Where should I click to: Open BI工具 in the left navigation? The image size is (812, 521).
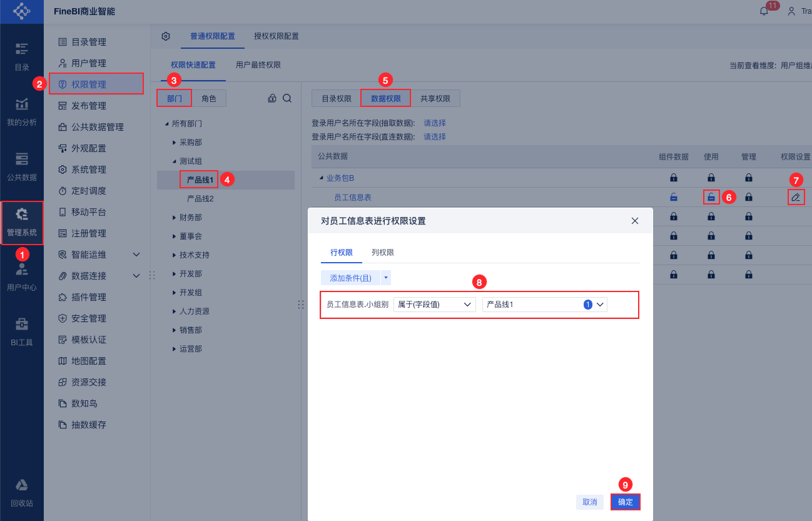pyautogui.click(x=22, y=332)
